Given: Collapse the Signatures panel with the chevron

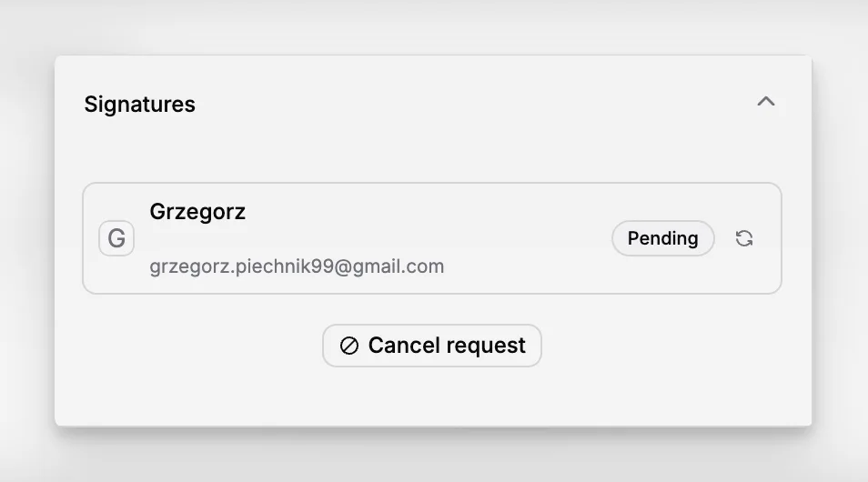Looking at the screenshot, I should point(765,102).
